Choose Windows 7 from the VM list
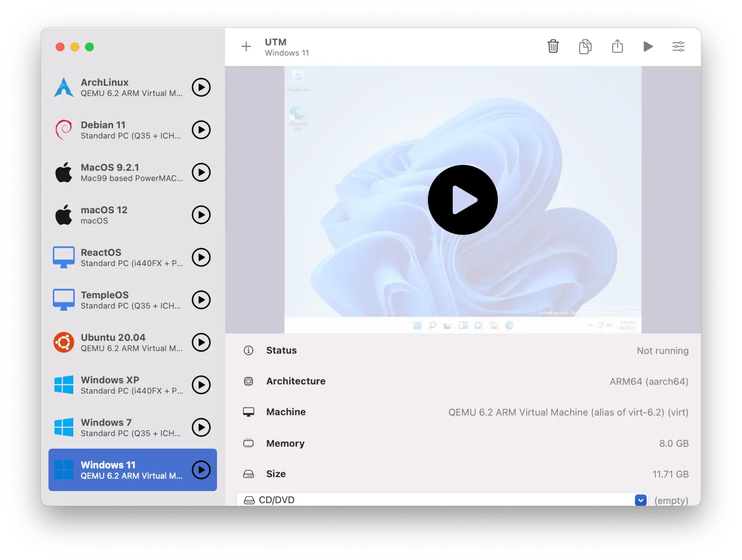742x560 pixels. (121, 427)
